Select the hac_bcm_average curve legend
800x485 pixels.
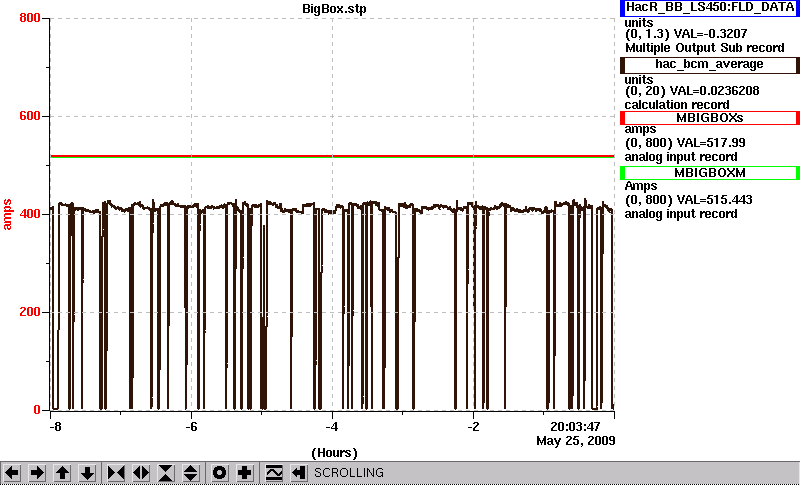pos(710,65)
